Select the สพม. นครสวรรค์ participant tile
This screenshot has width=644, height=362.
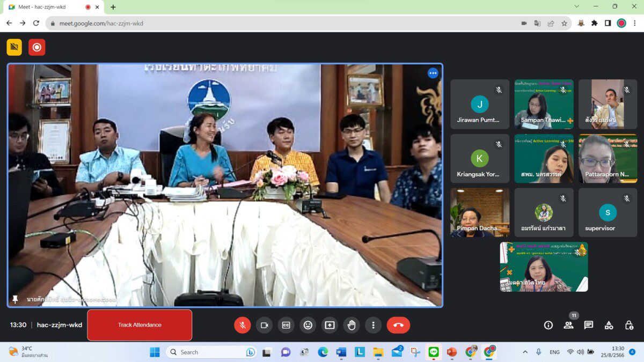tap(544, 158)
